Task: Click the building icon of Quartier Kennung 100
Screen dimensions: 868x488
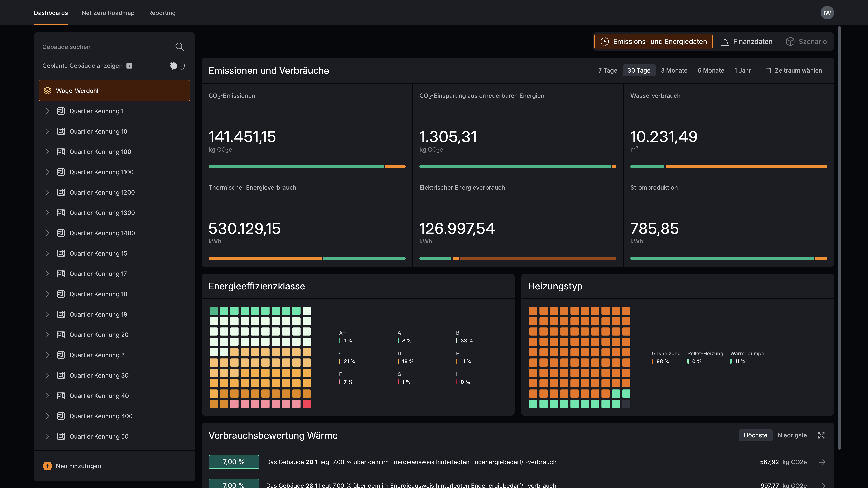Action: (x=61, y=151)
